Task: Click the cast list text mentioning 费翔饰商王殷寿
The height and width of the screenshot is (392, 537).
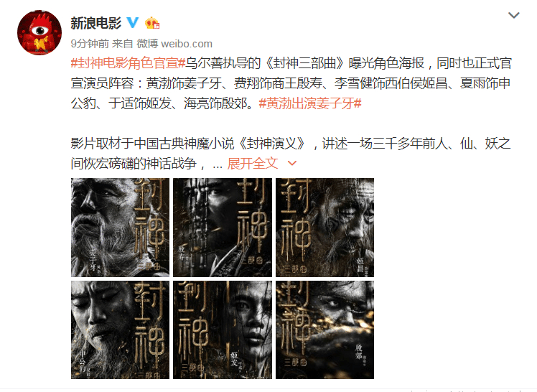Action: (278, 83)
